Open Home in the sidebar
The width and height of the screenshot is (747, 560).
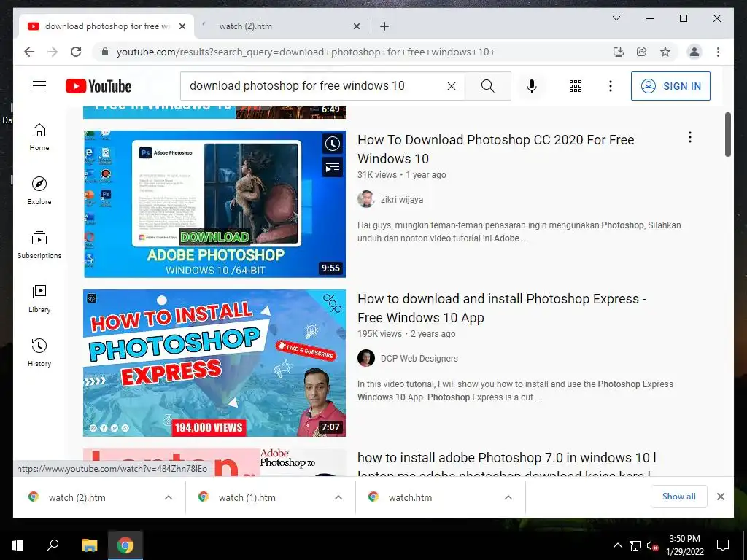coord(39,137)
